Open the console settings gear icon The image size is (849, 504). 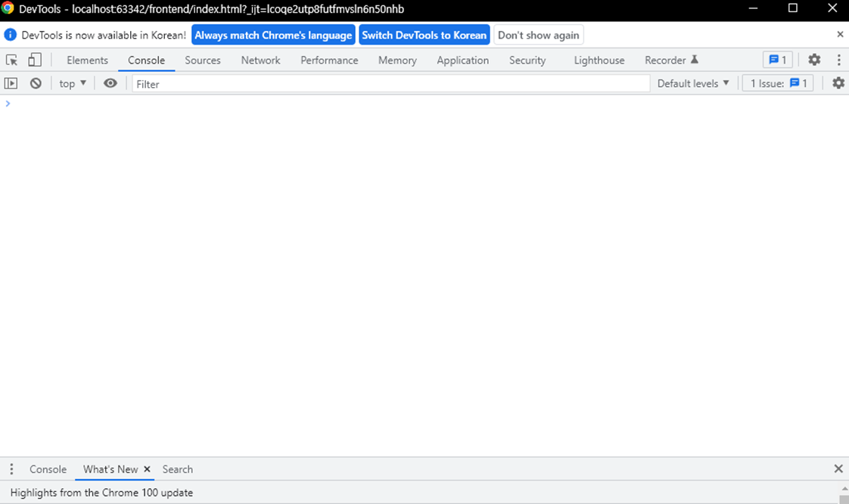838,82
